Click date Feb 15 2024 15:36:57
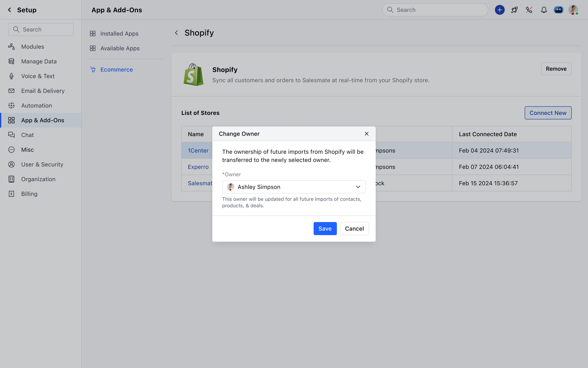The width and height of the screenshot is (588, 368). (x=488, y=183)
